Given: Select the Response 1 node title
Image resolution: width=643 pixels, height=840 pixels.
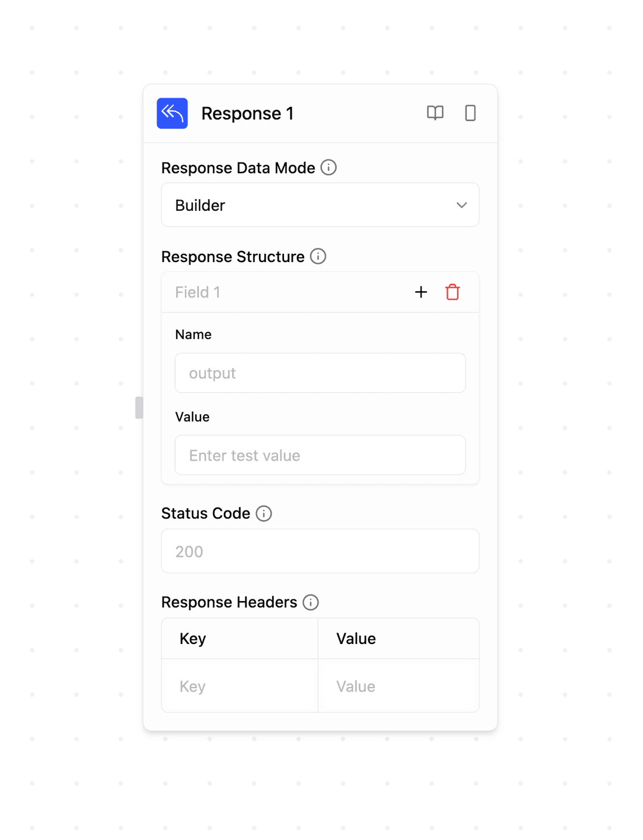Looking at the screenshot, I should click(248, 113).
